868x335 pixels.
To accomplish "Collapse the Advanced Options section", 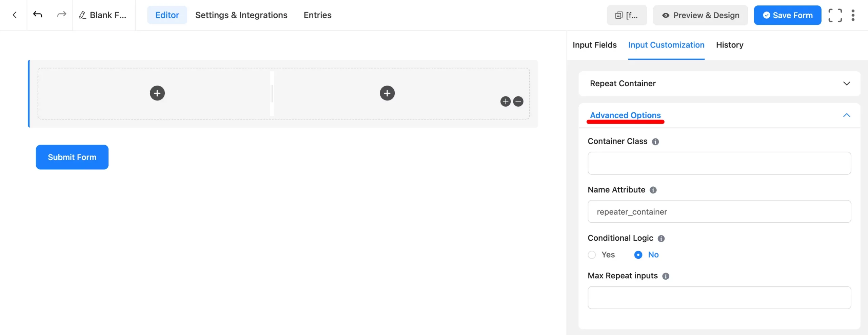I will coord(846,115).
